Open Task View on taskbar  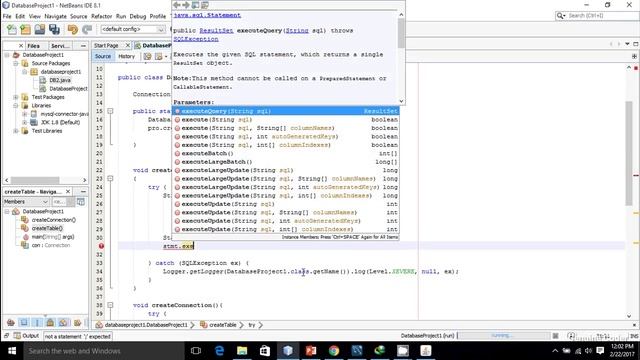click(x=196, y=351)
